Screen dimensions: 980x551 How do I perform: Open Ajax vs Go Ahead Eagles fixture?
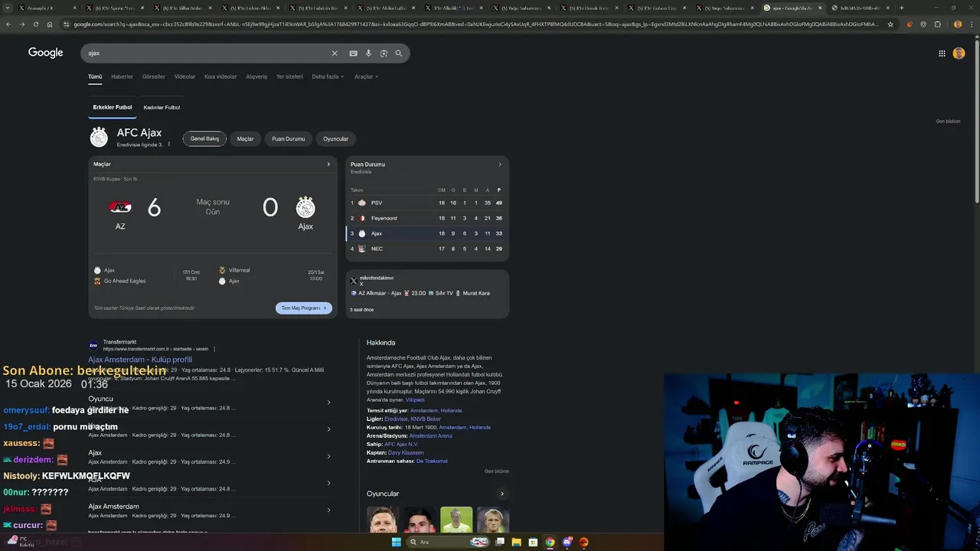coord(149,275)
